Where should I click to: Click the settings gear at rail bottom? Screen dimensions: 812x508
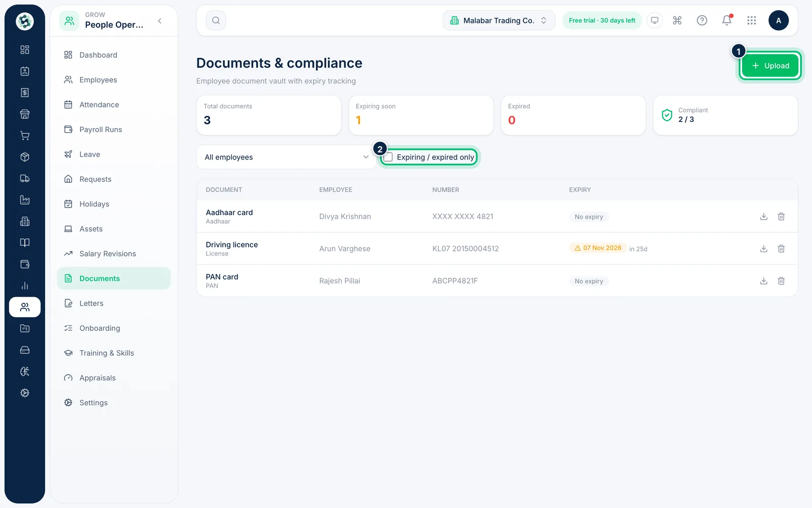pos(24,393)
